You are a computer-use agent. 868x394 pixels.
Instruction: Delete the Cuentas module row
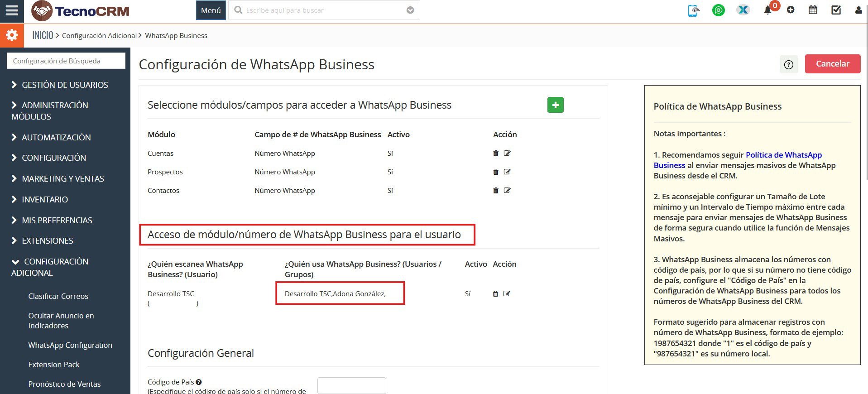[x=496, y=154]
